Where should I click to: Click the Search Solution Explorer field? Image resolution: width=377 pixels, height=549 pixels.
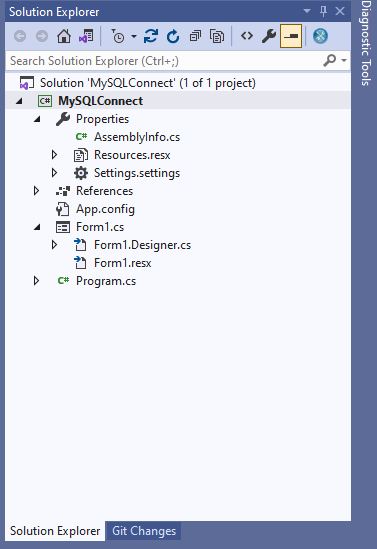point(165,61)
